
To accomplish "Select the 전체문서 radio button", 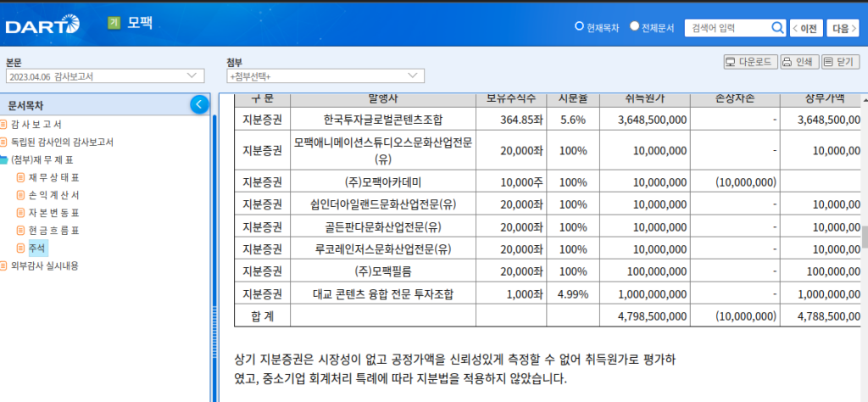I will pyautogui.click(x=634, y=26).
